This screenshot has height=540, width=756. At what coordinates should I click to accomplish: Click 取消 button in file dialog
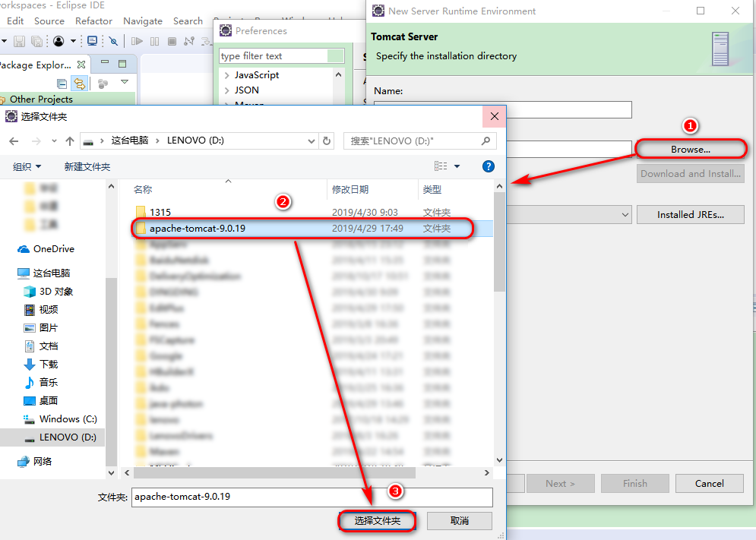pyautogui.click(x=460, y=521)
